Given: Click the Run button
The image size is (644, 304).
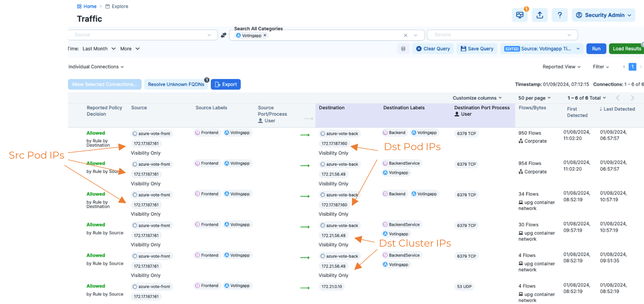Looking at the screenshot, I should click(596, 49).
